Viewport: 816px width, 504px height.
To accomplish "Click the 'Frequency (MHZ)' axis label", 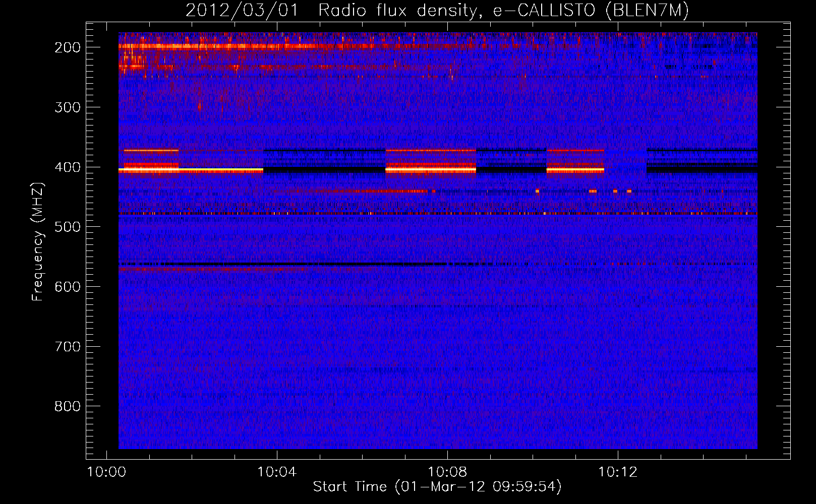I will pos(38,242).
